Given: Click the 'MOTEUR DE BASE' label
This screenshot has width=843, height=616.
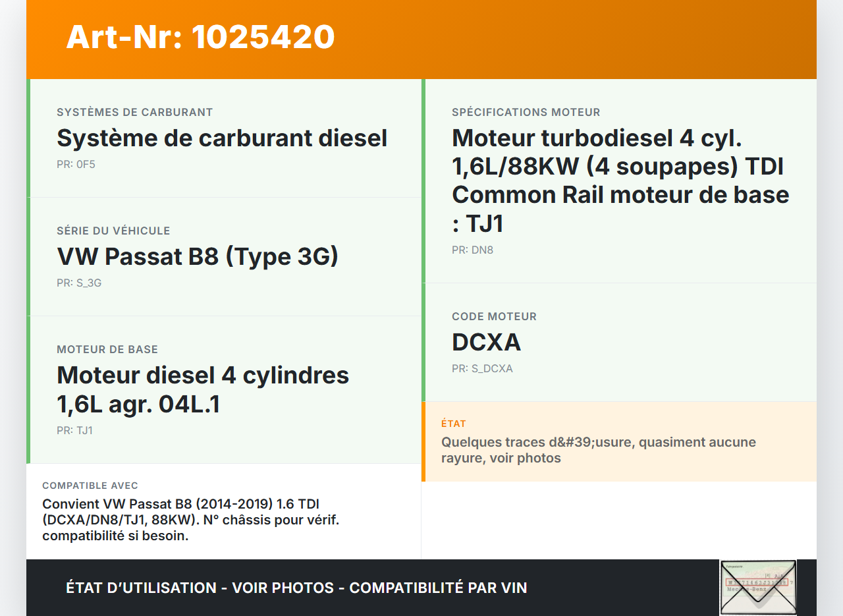Looking at the screenshot, I should 107,349.
